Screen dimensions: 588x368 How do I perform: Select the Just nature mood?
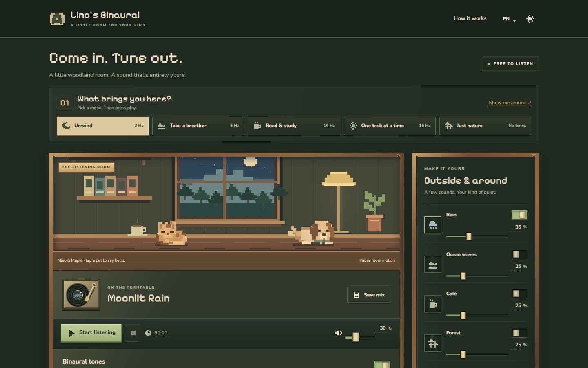tap(485, 126)
